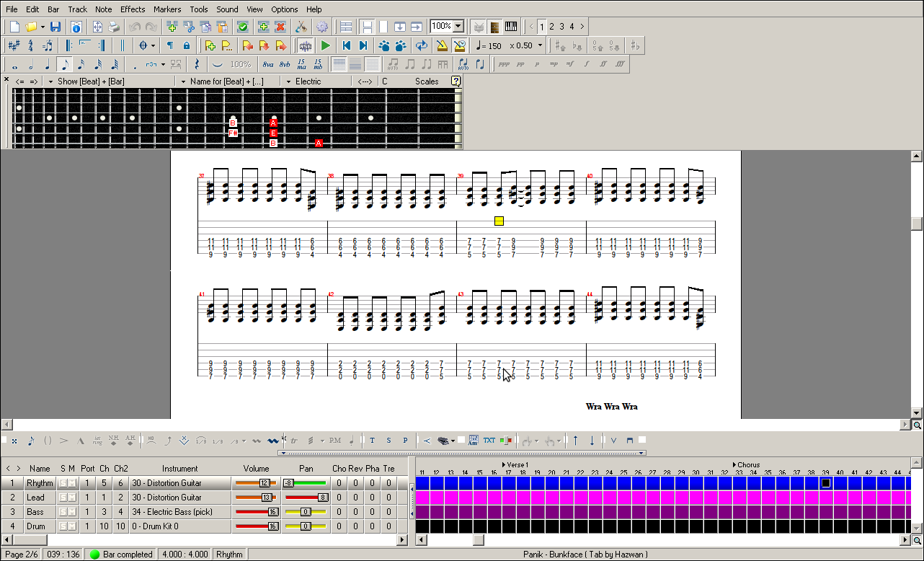Toggle mute for the Rhythm track
Image resolution: width=924 pixels, height=561 pixels.
point(72,483)
